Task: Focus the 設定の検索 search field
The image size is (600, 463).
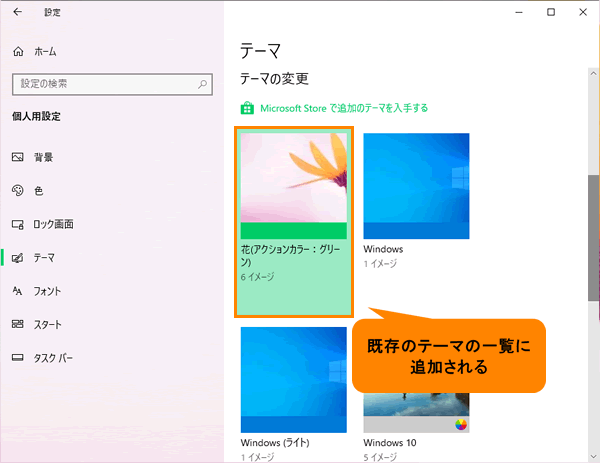Action: point(112,84)
